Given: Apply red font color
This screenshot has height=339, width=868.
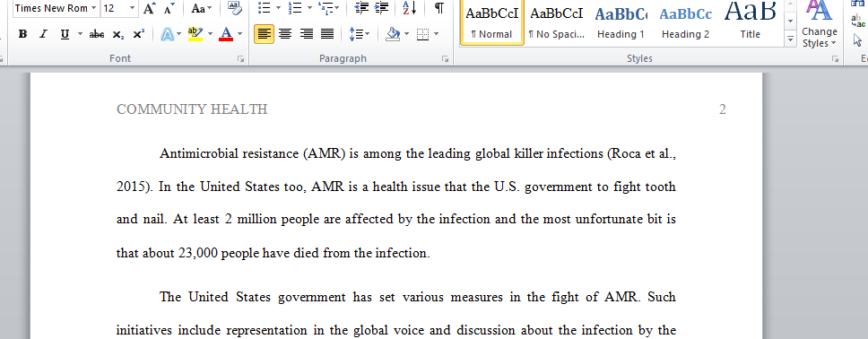Looking at the screenshot, I should pos(226,34).
